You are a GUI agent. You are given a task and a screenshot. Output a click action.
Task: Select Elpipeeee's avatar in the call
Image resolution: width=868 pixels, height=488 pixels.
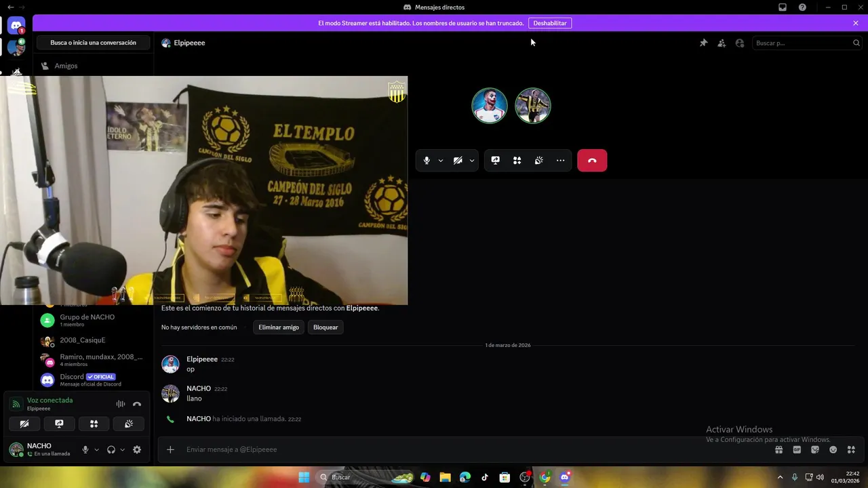pyautogui.click(x=490, y=106)
